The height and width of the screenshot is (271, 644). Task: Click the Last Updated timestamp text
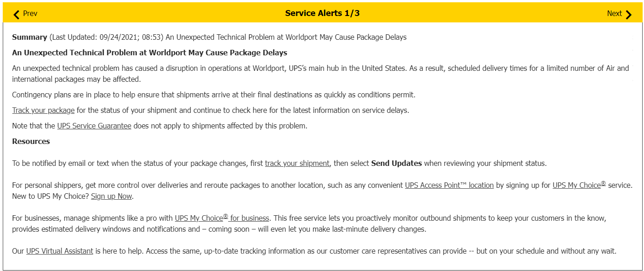pos(106,37)
